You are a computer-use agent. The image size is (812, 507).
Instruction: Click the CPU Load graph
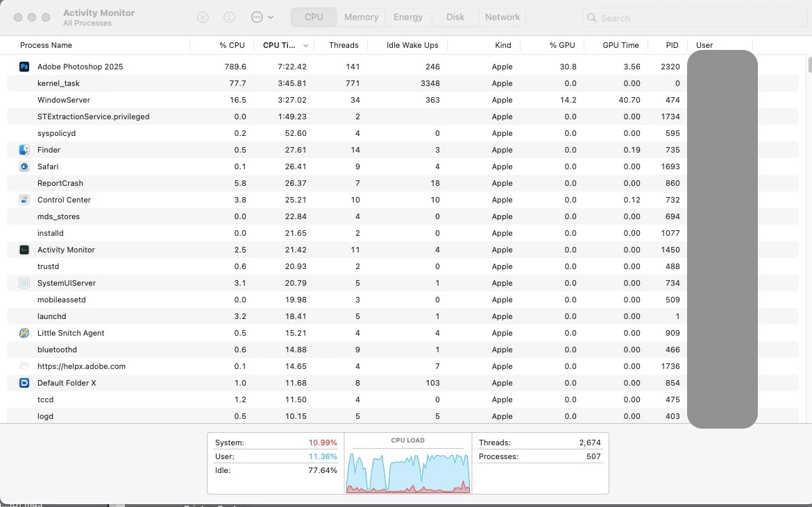point(408,473)
